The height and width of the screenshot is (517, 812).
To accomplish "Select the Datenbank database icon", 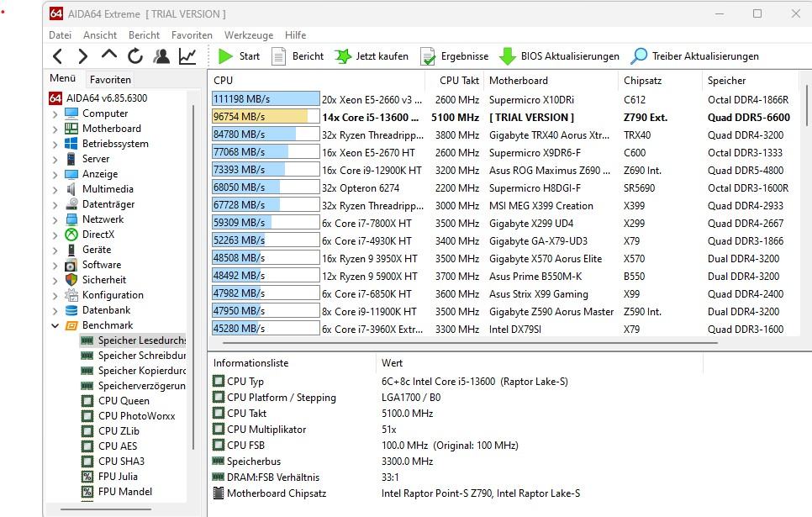I will coord(71,310).
